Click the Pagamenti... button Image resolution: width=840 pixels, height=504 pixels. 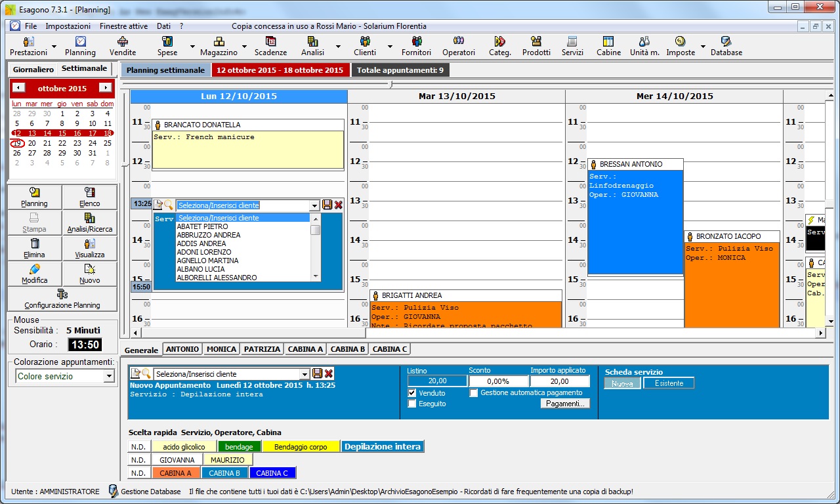pyautogui.click(x=565, y=404)
